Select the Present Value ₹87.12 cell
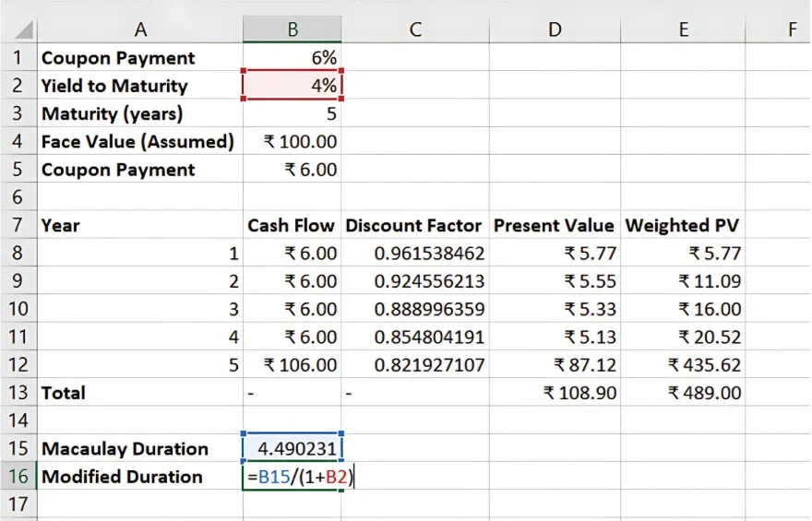 [555, 365]
